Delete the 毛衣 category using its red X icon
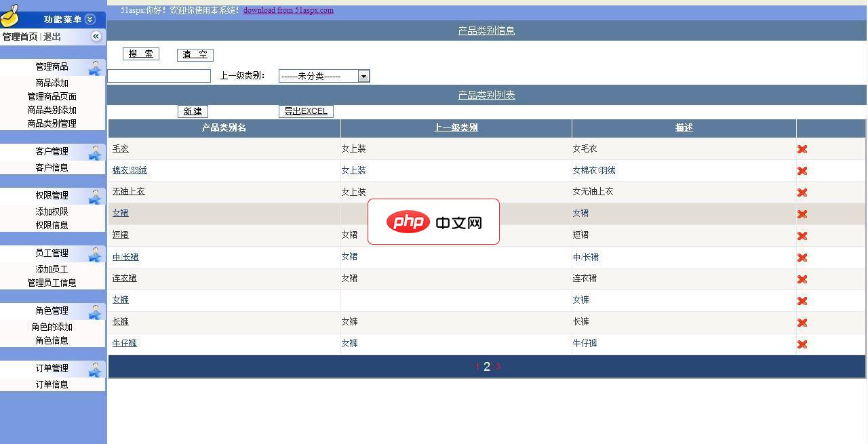This screenshot has width=868, height=444. [x=802, y=148]
